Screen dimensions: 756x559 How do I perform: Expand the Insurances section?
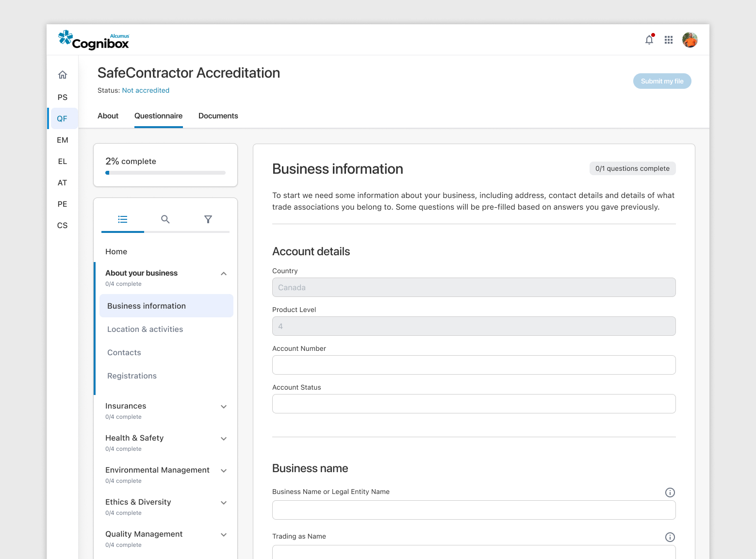pos(224,407)
